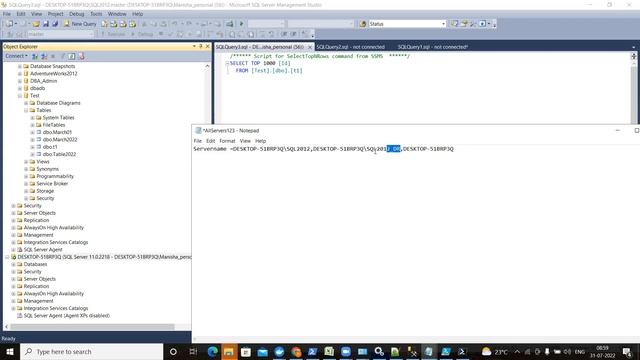Click the New Query button in SSMS

pyautogui.click(x=80, y=24)
